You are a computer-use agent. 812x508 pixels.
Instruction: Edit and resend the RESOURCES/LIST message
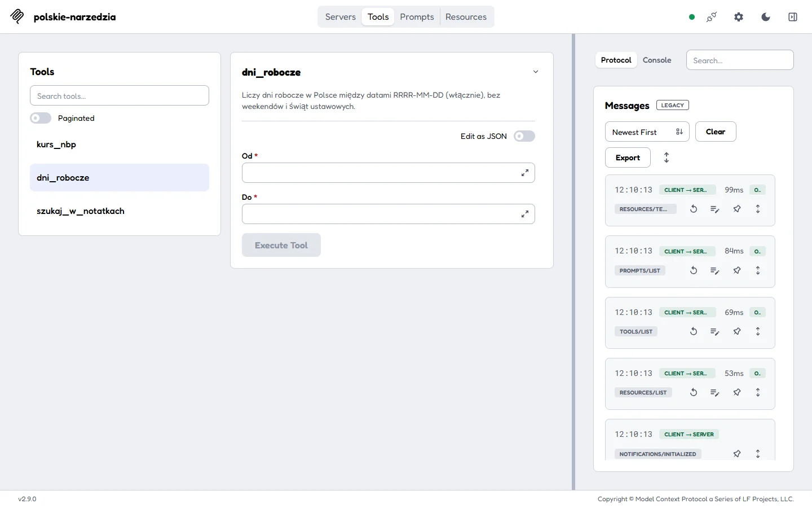click(715, 392)
